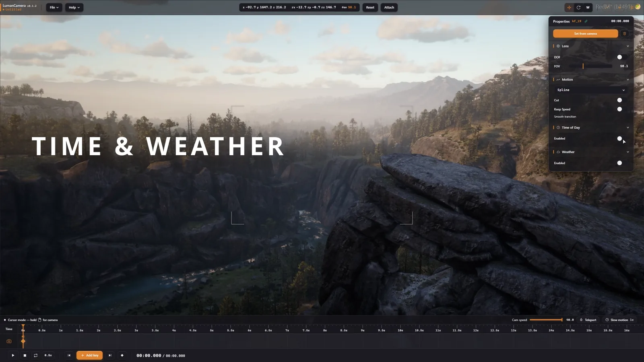Viewport: 644px width, 362px height.
Task: Click the camera position x y z readout
Action: pos(264,7)
